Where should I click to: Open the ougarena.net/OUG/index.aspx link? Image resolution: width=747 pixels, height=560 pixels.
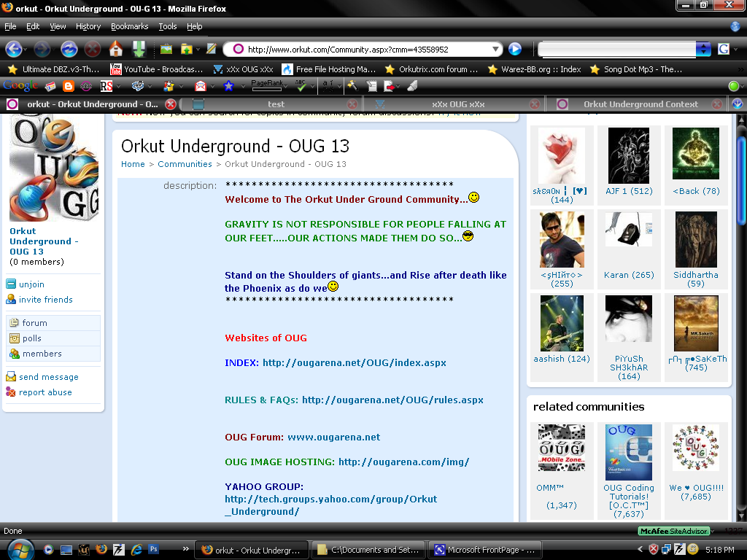(355, 363)
